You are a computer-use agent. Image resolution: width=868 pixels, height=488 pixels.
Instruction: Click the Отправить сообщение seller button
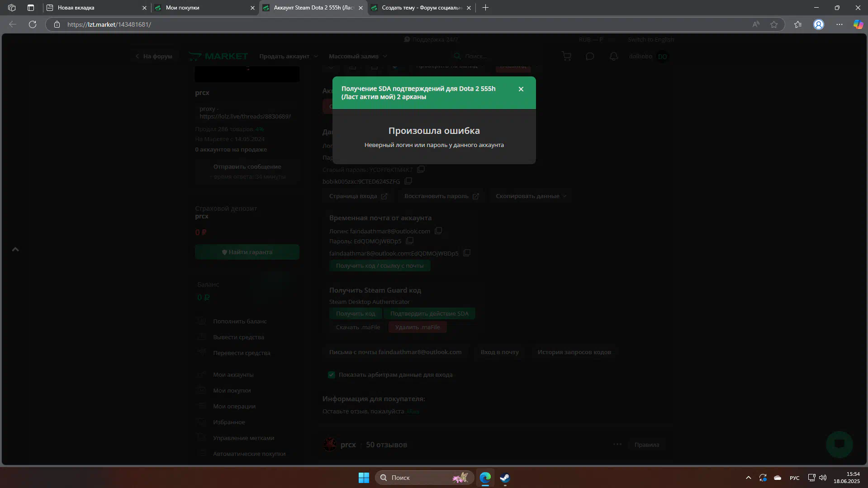247,171
